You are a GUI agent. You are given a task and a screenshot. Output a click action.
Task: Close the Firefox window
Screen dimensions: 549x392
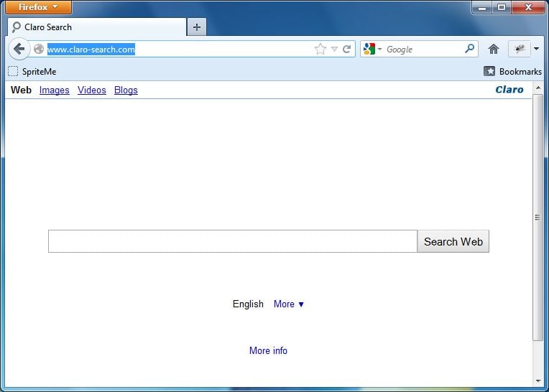(x=528, y=7)
